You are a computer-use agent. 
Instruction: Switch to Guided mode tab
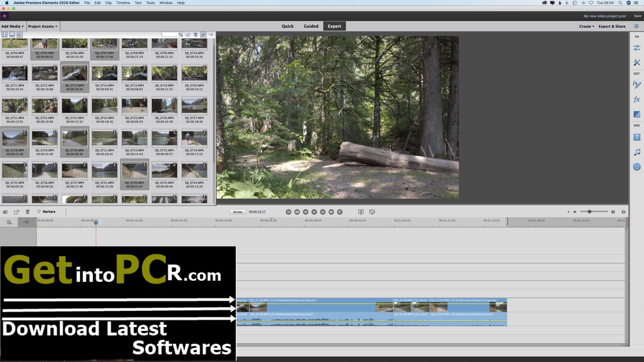[311, 26]
